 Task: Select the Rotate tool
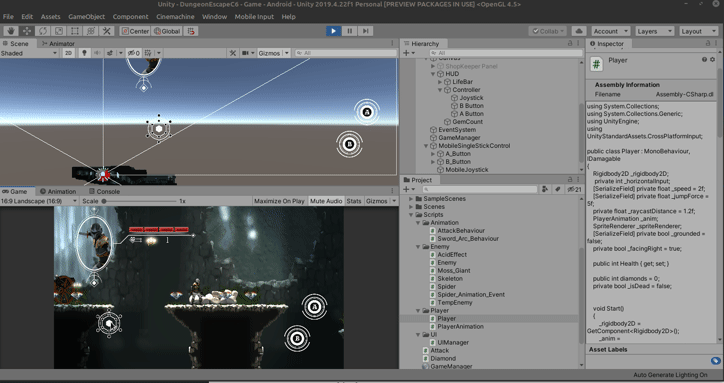coord(43,31)
